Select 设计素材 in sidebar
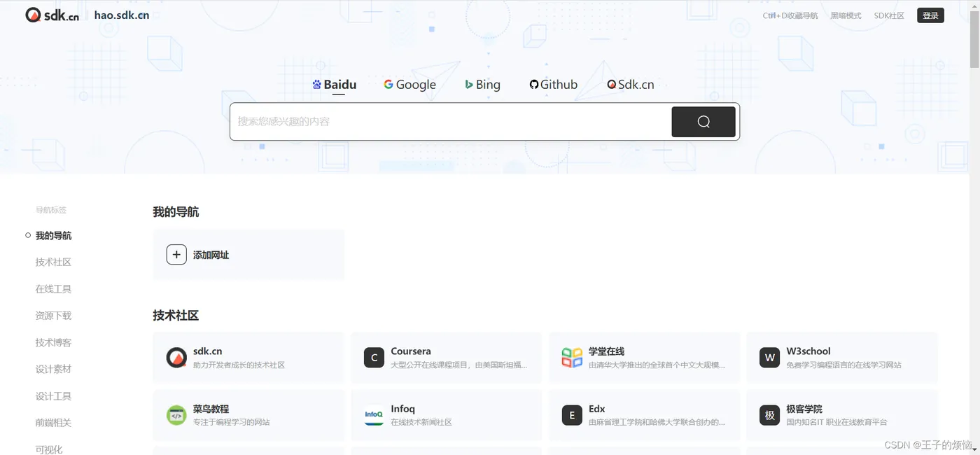 [53, 370]
